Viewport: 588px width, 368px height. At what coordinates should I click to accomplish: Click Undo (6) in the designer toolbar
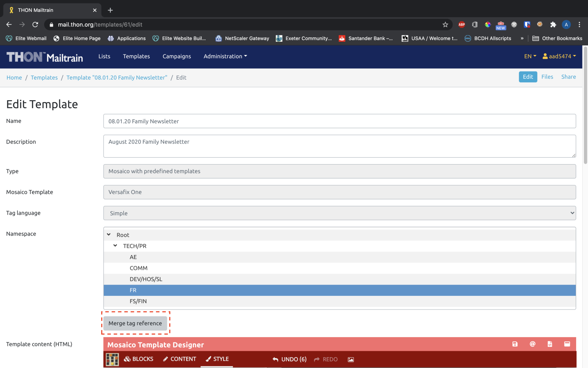289,359
